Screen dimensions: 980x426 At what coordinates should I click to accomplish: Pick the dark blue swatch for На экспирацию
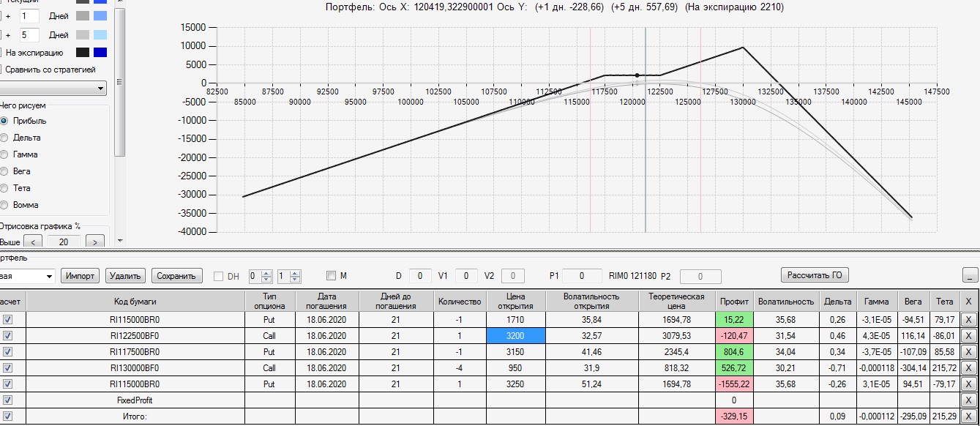tap(101, 53)
